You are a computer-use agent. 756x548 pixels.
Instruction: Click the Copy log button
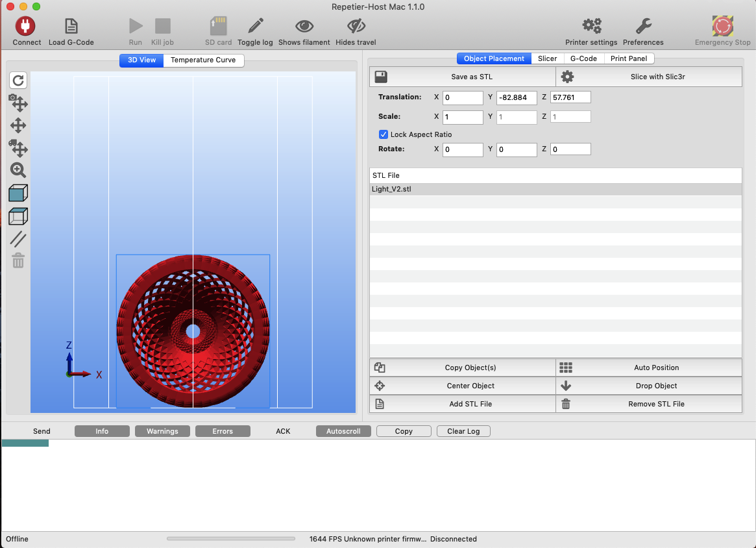(404, 431)
